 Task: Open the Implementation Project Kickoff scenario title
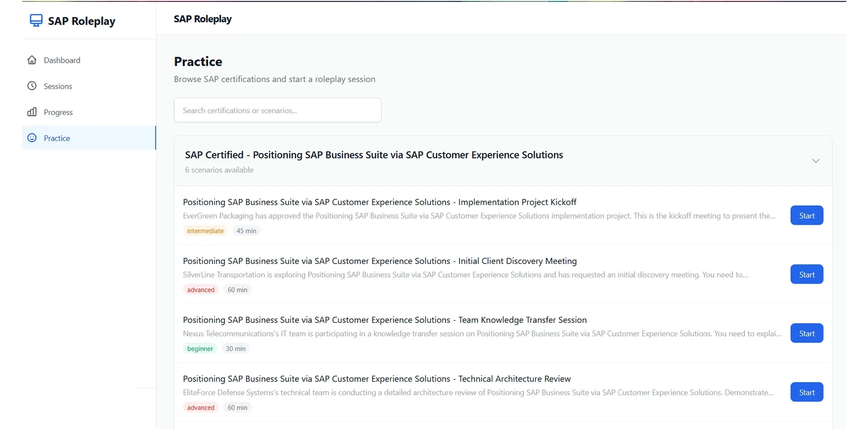379,202
